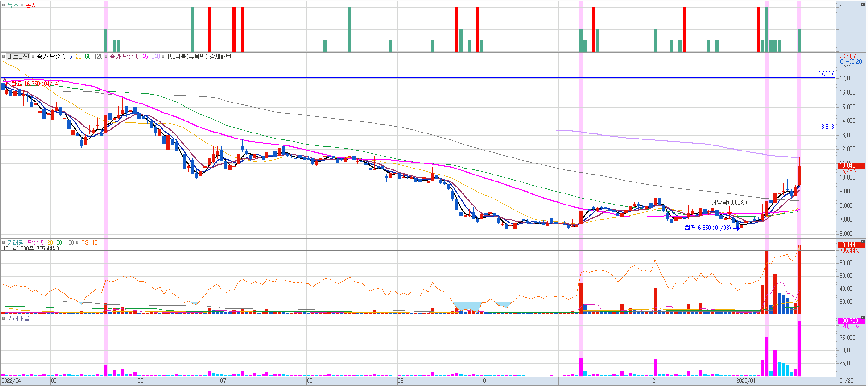
Task: Select the 거래대금 indicator label
Action: 18,318
